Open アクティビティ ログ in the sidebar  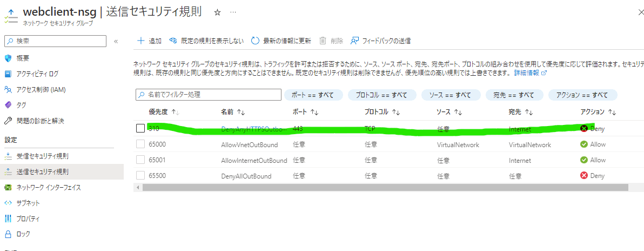pyautogui.click(x=37, y=74)
